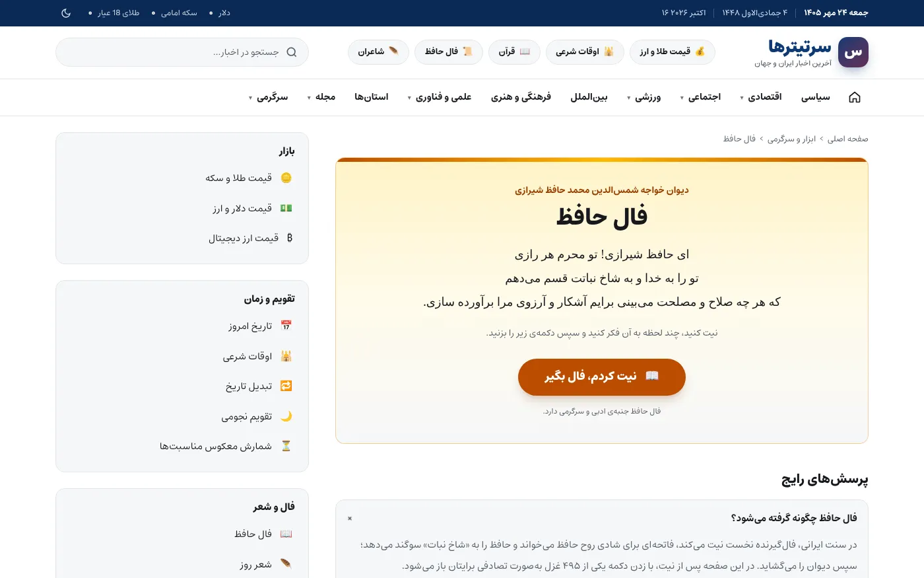
Task: Click the convert icon beside تبدیل تاریخ
Action: 286,386
